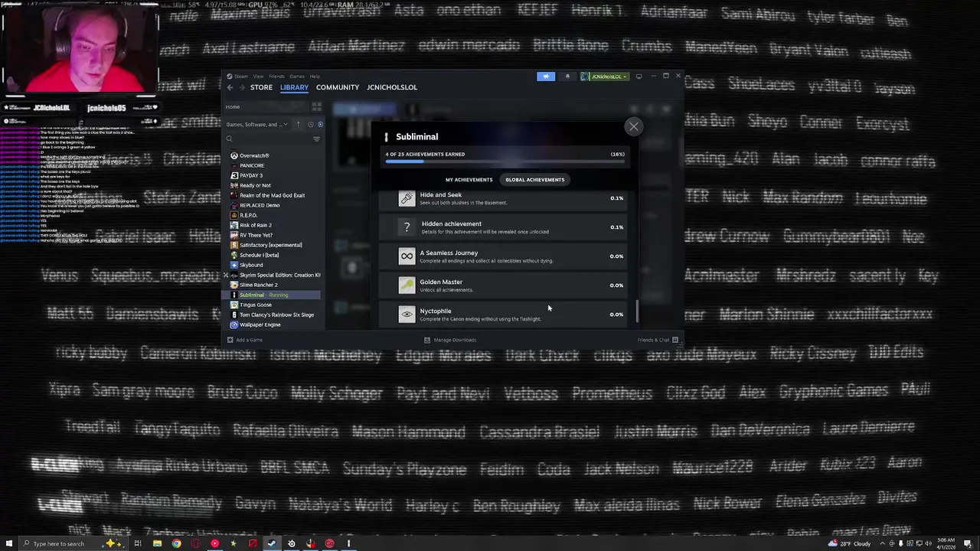Open the advanced filter options icon
980x551 pixels.
316,139
